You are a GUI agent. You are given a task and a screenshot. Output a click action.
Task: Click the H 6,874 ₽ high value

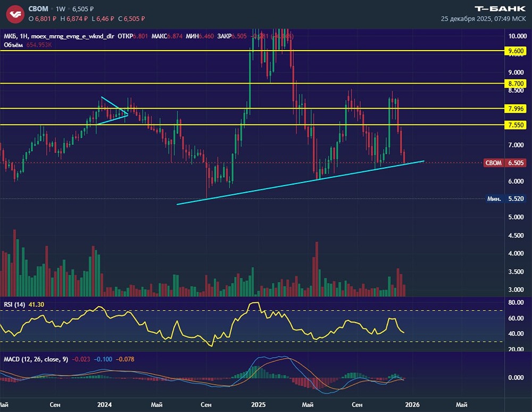point(74,19)
